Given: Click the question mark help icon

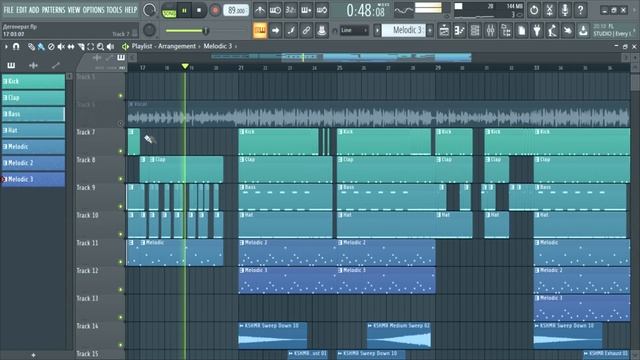Looking at the screenshot, I should pos(580,10).
